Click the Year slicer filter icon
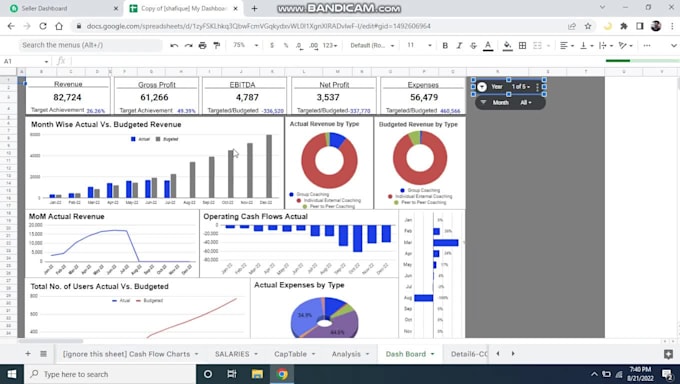The image size is (680, 384). 482,87
